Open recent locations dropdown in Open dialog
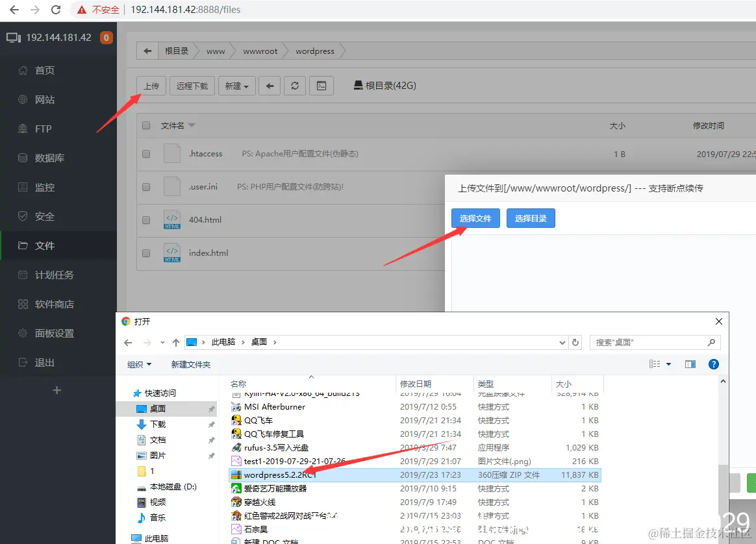 pos(162,343)
